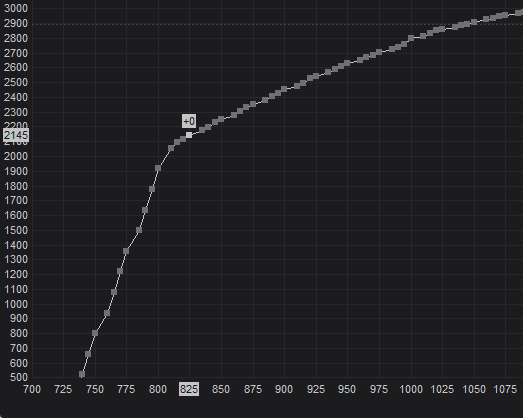This screenshot has width=523, height=418.
Task: Click the 1500 frequency axis label
Action: [x=16, y=230]
